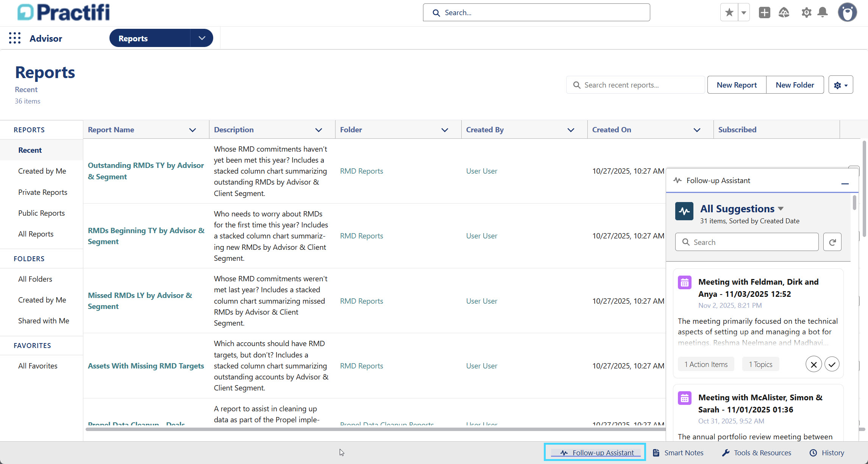Open Smart Notes in utility bar
The height and width of the screenshot is (464, 868).
[x=678, y=453]
